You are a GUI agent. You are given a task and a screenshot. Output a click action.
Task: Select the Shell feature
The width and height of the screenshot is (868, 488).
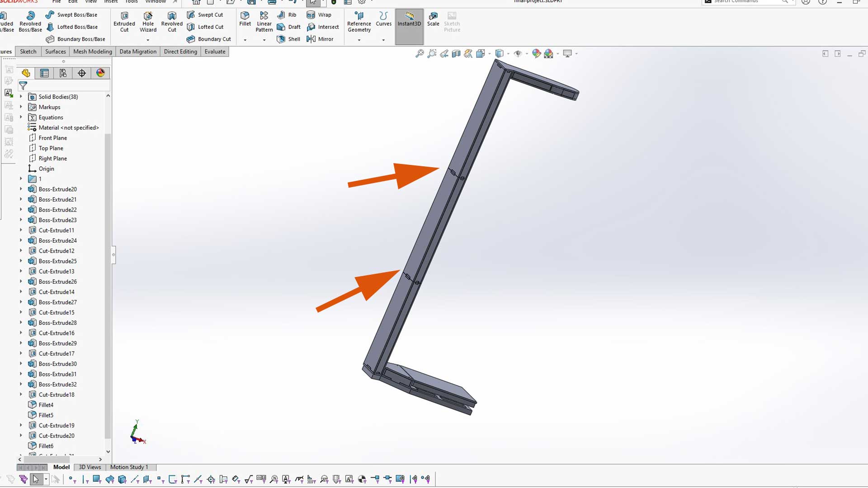tap(289, 39)
